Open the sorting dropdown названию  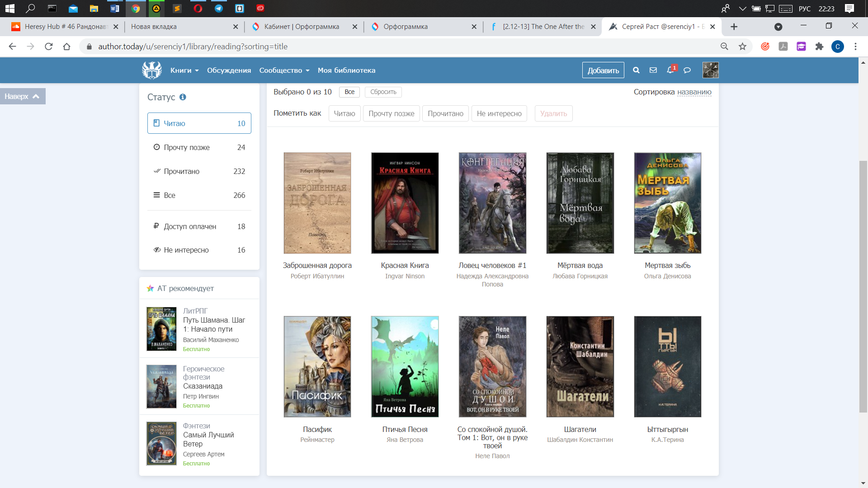pos(694,92)
